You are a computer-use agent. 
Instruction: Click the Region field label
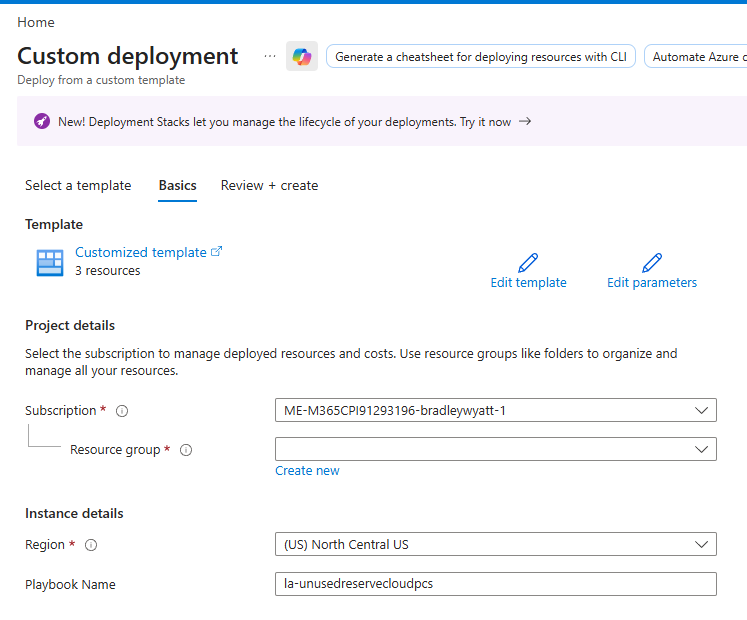pos(45,545)
